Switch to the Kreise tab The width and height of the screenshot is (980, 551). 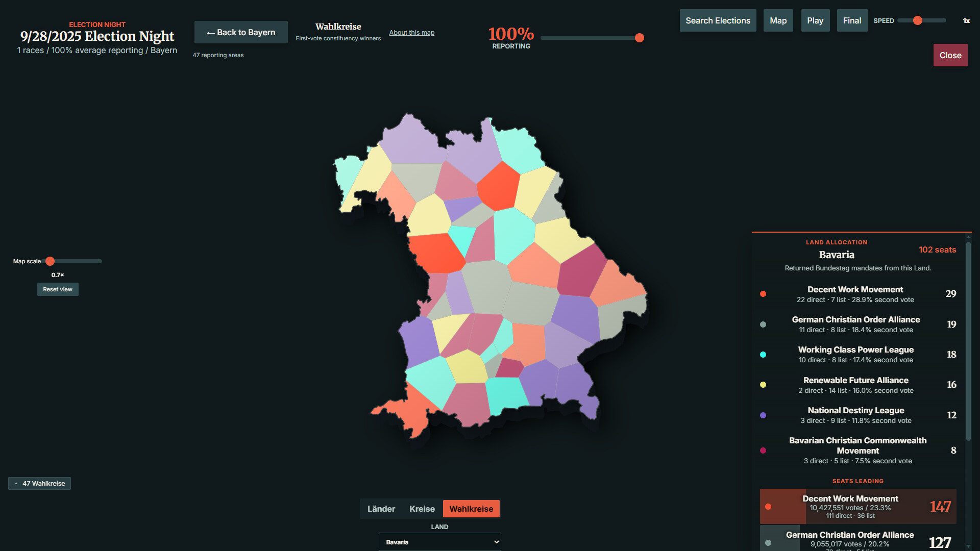click(x=422, y=509)
